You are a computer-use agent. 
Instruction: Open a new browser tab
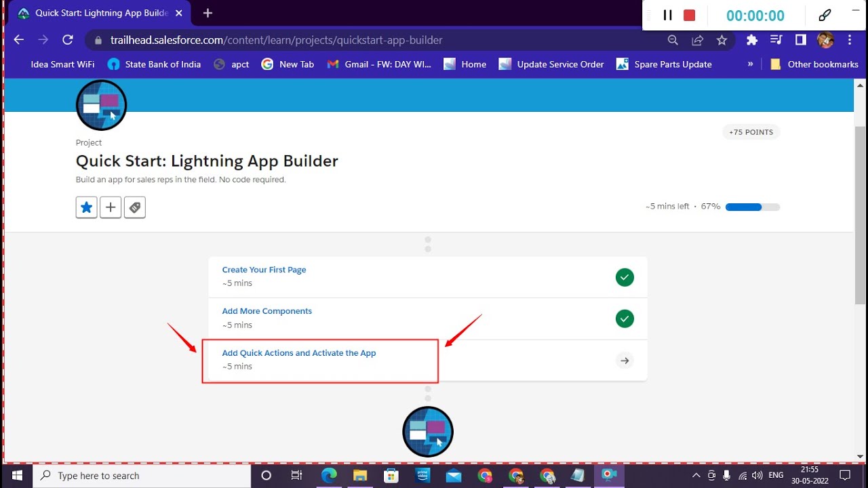pos(208,13)
